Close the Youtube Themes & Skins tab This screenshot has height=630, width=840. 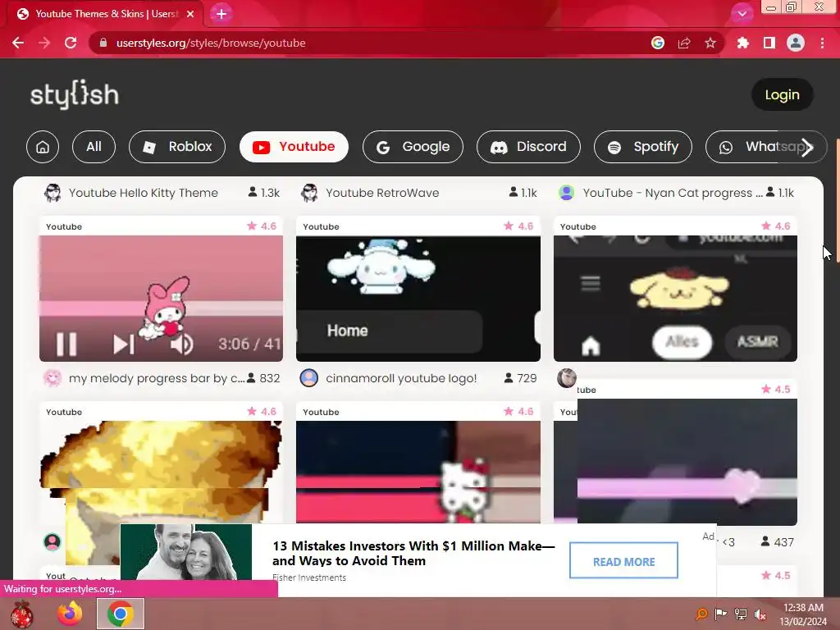[190, 14]
